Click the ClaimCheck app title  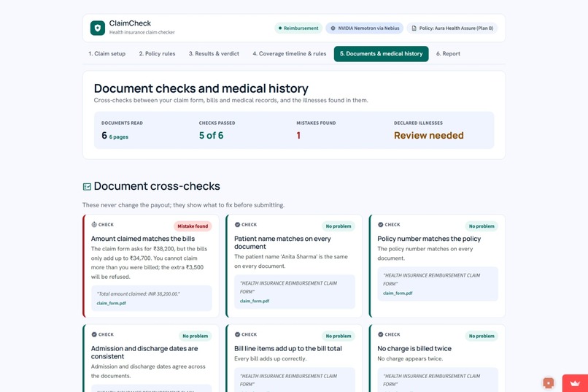tap(130, 23)
